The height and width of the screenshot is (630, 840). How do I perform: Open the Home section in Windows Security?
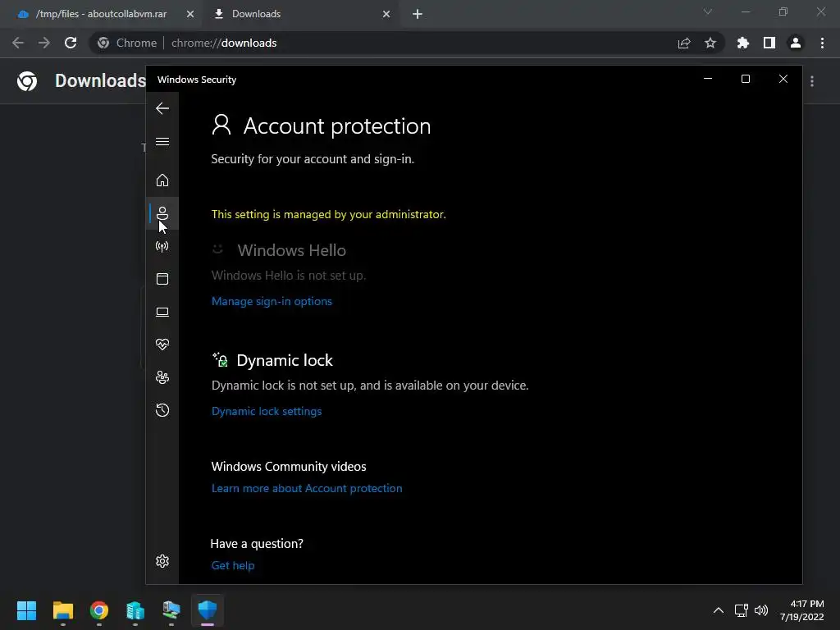[162, 180]
